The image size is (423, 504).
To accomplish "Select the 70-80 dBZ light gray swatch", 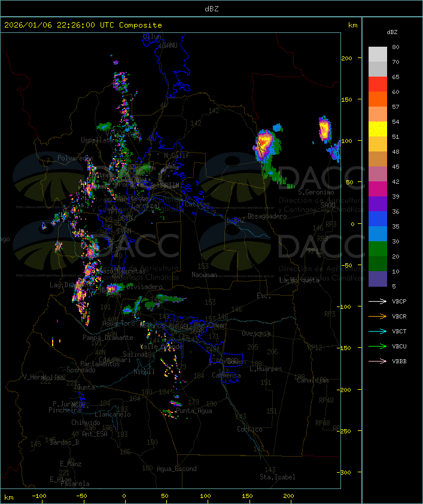I will [378, 54].
